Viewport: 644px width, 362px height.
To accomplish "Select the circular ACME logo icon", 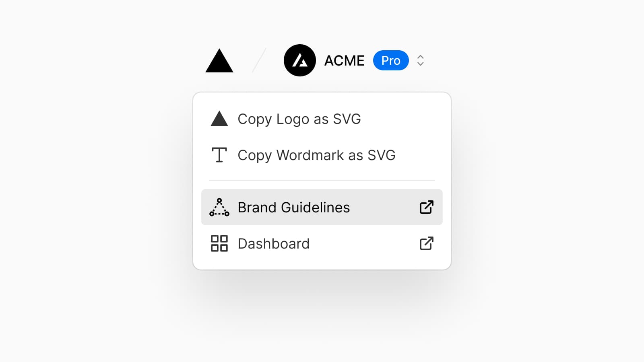I will point(300,60).
